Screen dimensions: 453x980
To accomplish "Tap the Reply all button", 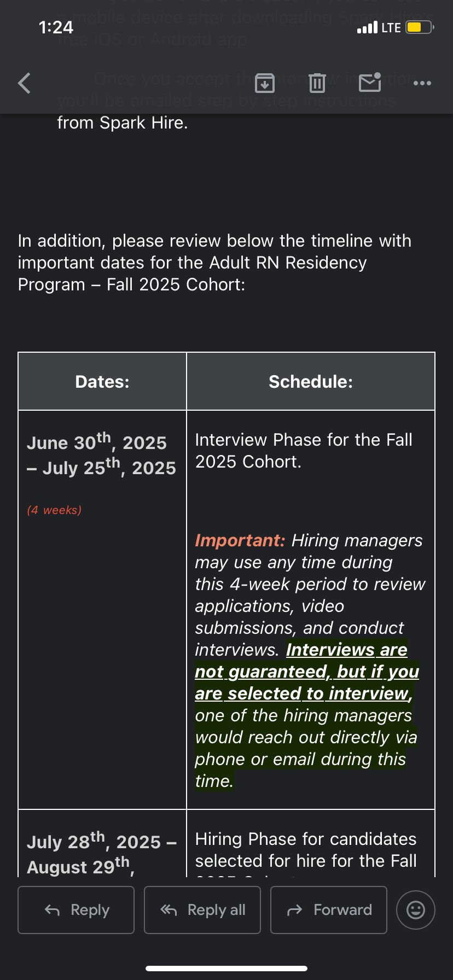I will (202, 910).
